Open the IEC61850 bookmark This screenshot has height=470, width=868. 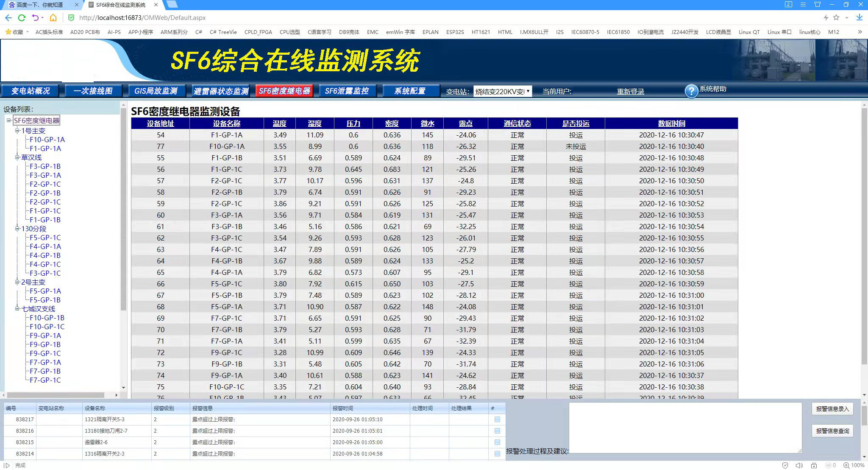pyautogui.click(x=618, y=32)
